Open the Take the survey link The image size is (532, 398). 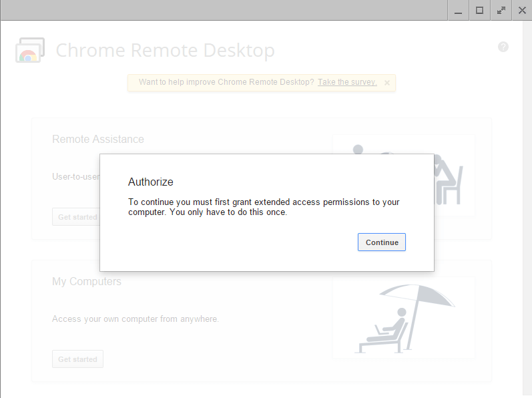click(x=347, y=82)
